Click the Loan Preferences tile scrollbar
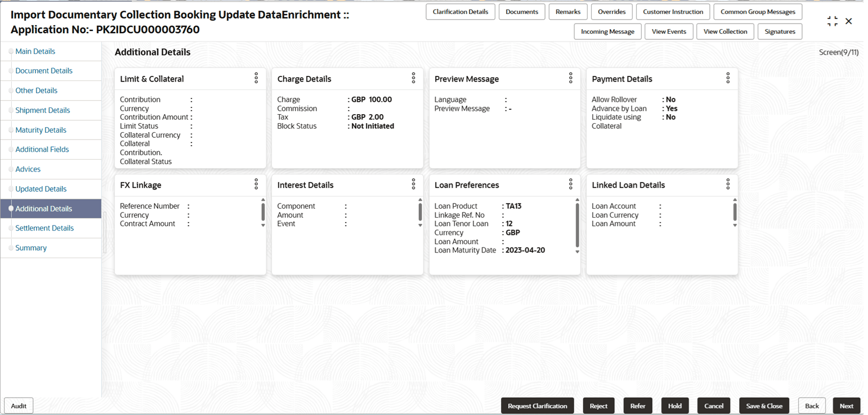 (578, 225)
